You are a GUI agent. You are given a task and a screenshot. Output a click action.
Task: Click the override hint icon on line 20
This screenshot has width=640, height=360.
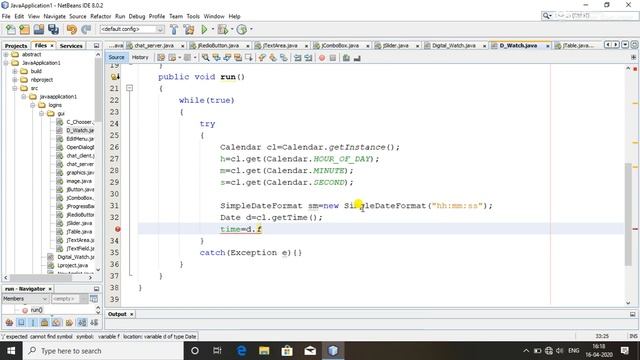pos(115,77)
